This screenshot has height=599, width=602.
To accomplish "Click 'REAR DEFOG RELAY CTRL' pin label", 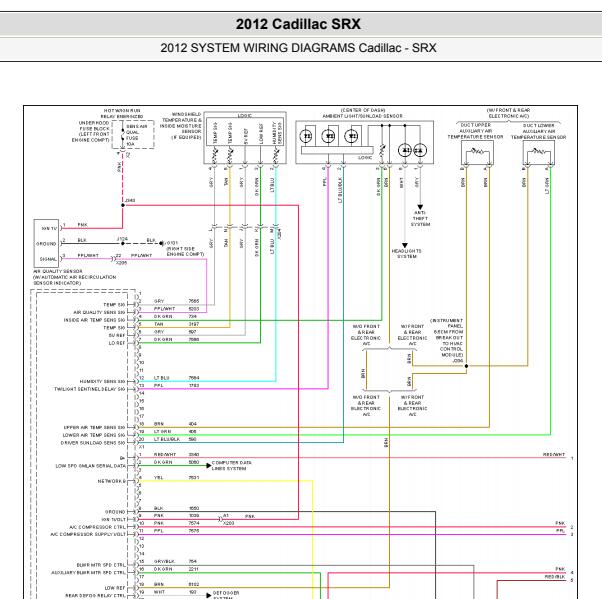I will (x=95, y=596).
